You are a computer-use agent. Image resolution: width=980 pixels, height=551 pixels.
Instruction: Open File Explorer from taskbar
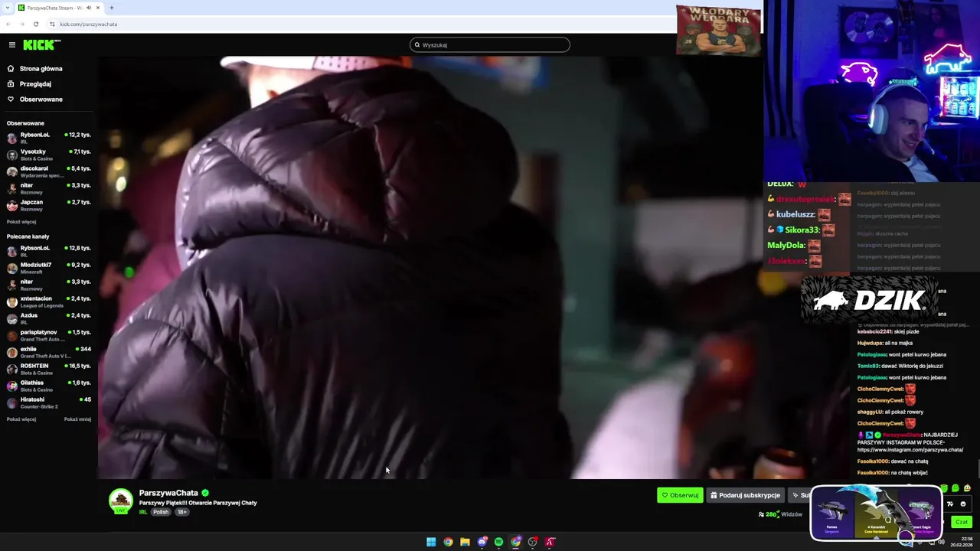(x=465, y=542)
